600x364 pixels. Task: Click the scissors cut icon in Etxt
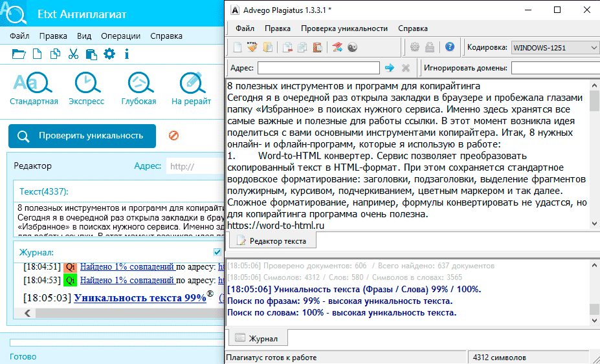point(74,54)
